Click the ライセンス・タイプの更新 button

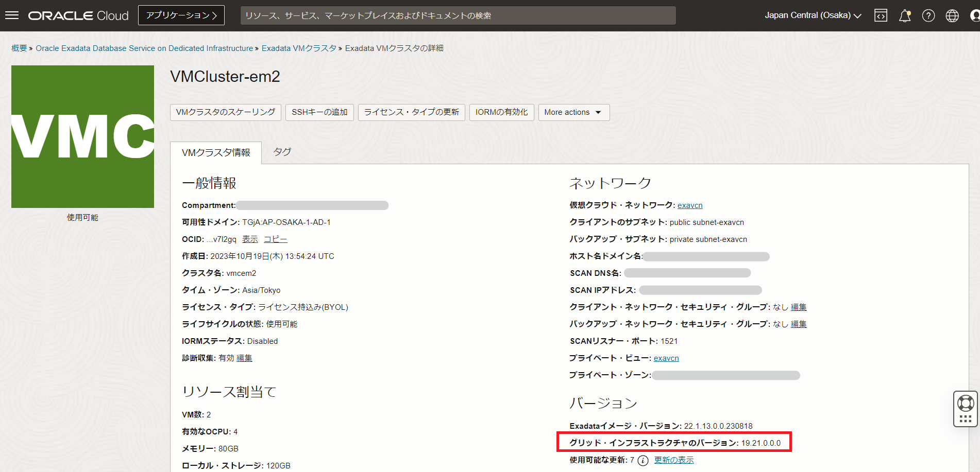411,112
